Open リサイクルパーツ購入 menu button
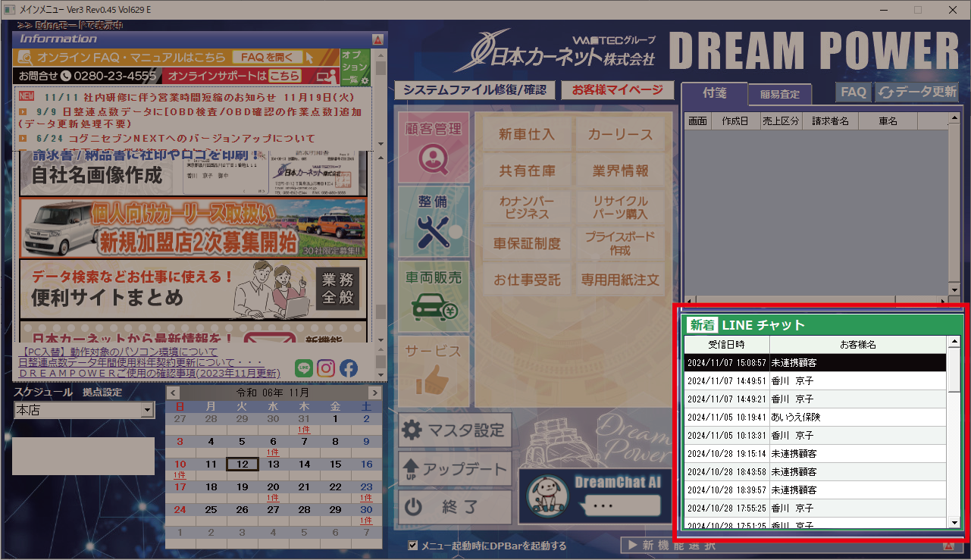Screen dimensions: 971x560 pyautogui.click(x=620, y=208)
